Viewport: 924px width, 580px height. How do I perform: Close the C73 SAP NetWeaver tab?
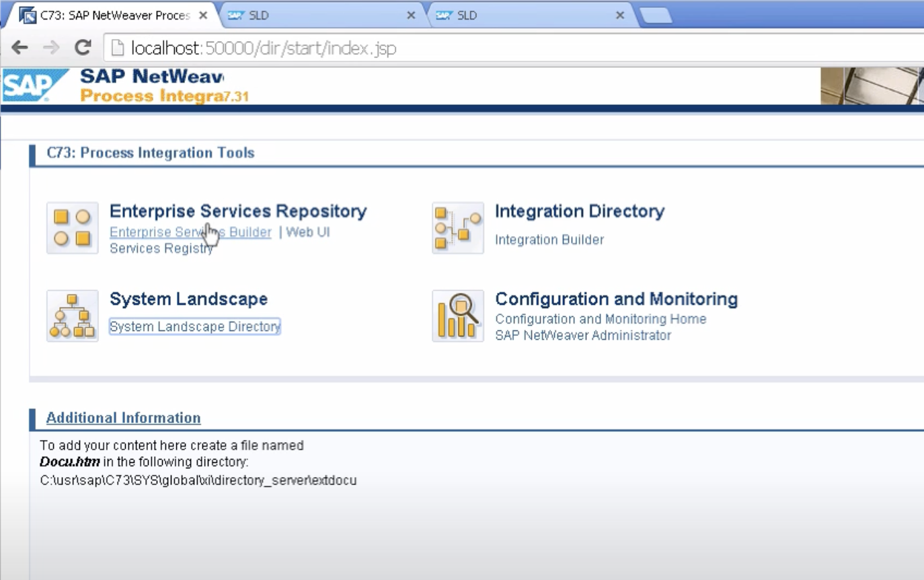(203, 15)
